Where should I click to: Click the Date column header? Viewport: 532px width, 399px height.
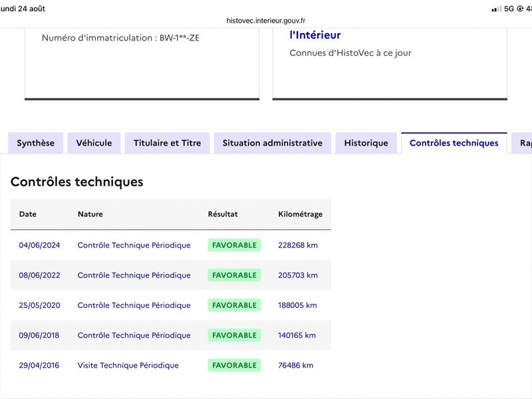(x=28, y=214)
